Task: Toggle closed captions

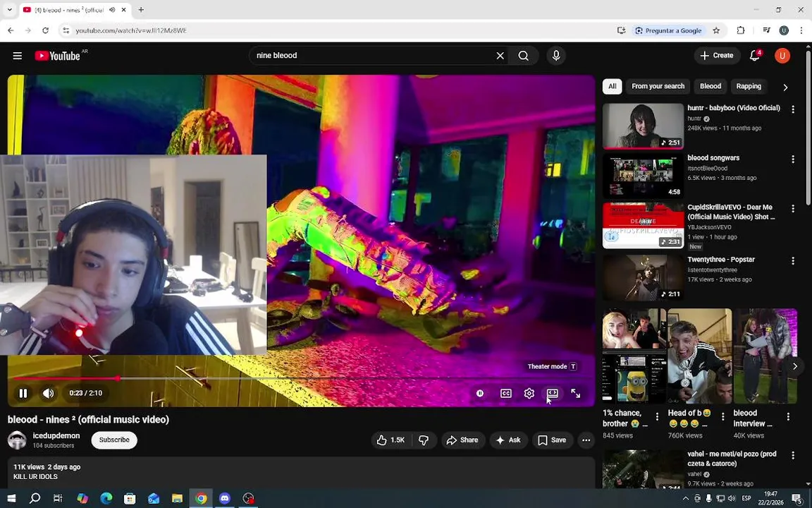Action: click(x=506, y=394)
